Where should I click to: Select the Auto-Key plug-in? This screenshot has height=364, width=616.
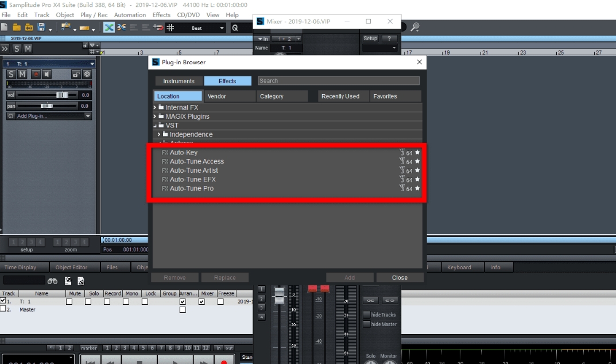184,153
